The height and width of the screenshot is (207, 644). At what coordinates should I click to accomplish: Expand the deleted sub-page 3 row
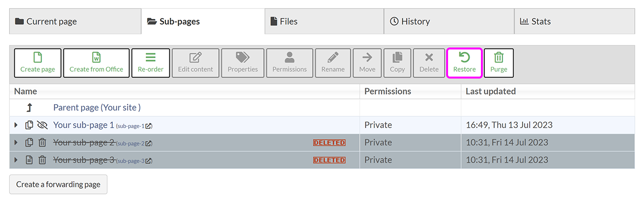(16, 160)
